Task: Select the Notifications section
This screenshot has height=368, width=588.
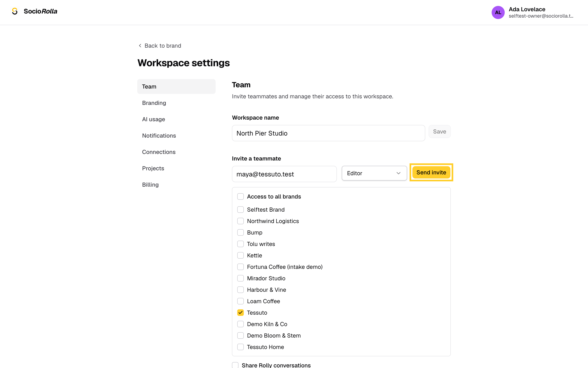Action: (176, 136)
